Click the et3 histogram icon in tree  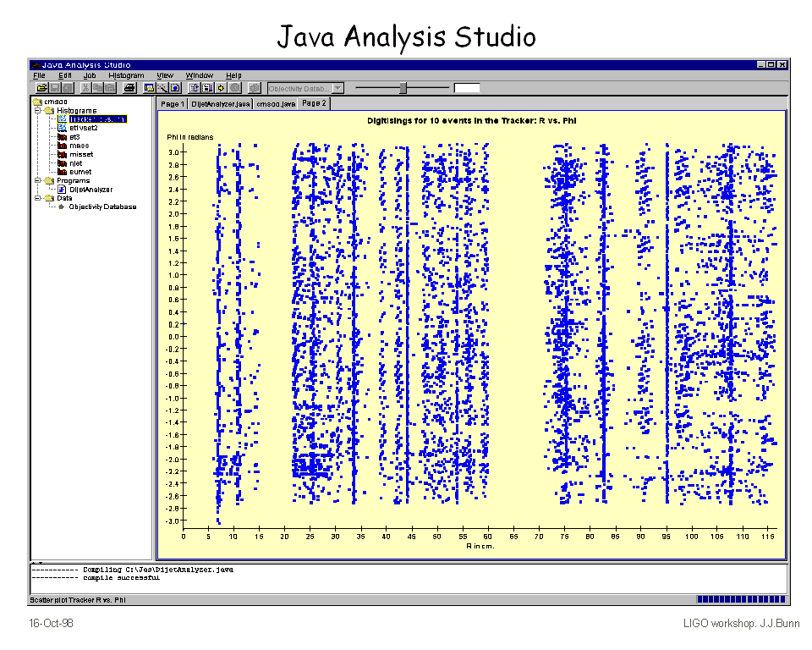point(62,136)
